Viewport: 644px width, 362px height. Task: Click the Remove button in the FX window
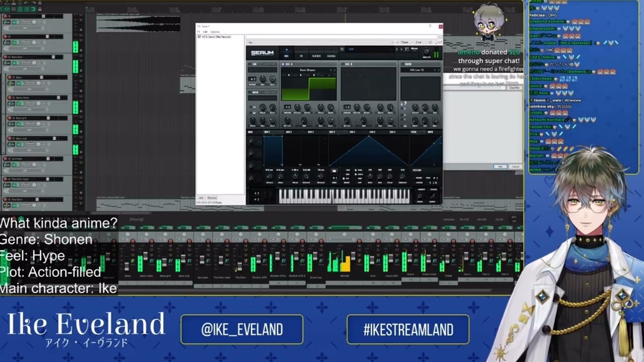pyautogui.click(x=212, y=198)
